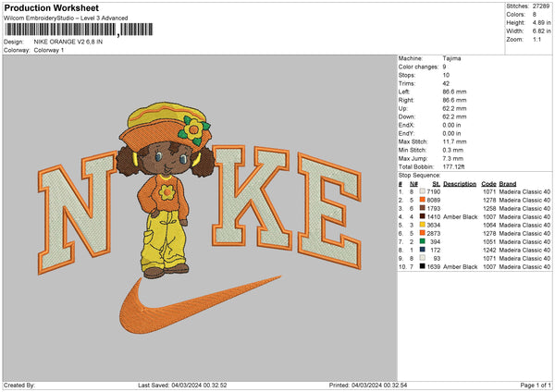Click code 1051 in the stop sequence
The height and width of the screenshot is (392, 555).
point(489,241)
